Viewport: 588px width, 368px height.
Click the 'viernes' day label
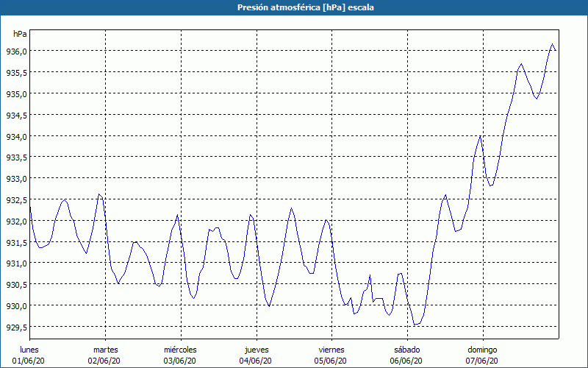pyautogui.click(x=331, y=350)
